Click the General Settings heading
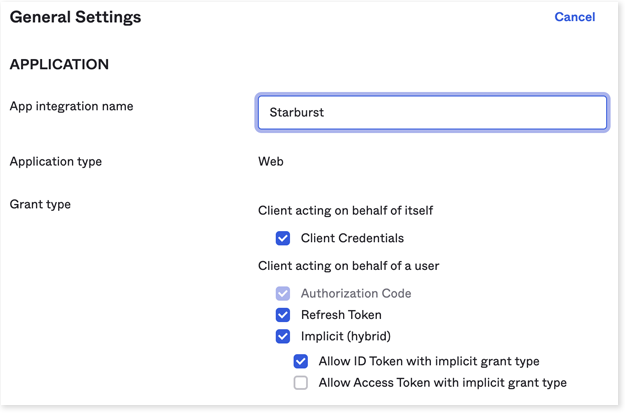Image resolution: width=625 pixels, height=415 pixels. coord(75,17)
